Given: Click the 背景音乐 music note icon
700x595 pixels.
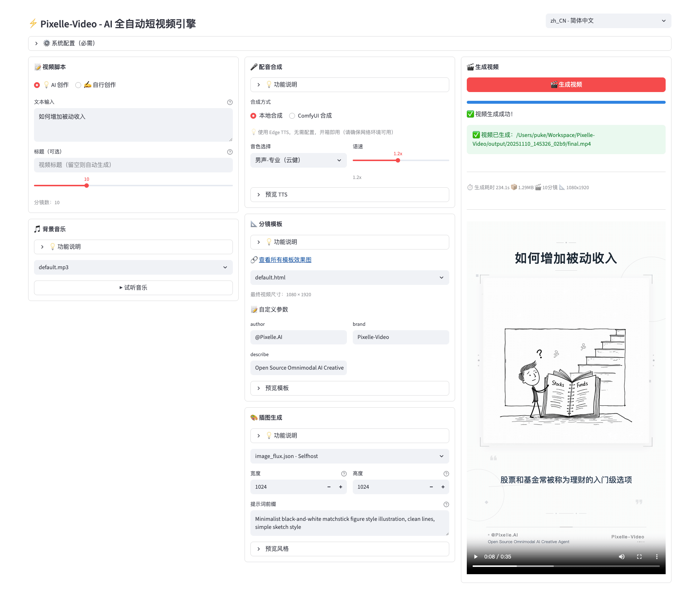Looking at the screenshot, I should pos(37,229).
